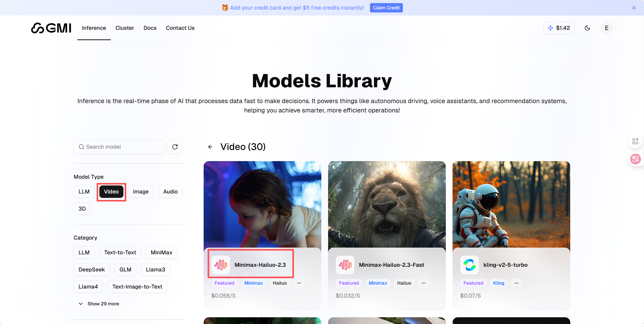Click the refresh models icon
Viewport: 644px width, 324px height.
tap(175, 147)
